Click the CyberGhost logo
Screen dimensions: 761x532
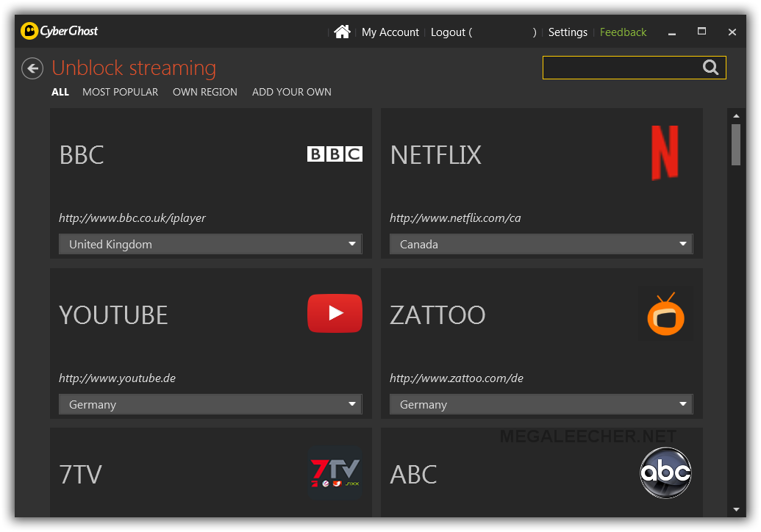tap(60, 31)
